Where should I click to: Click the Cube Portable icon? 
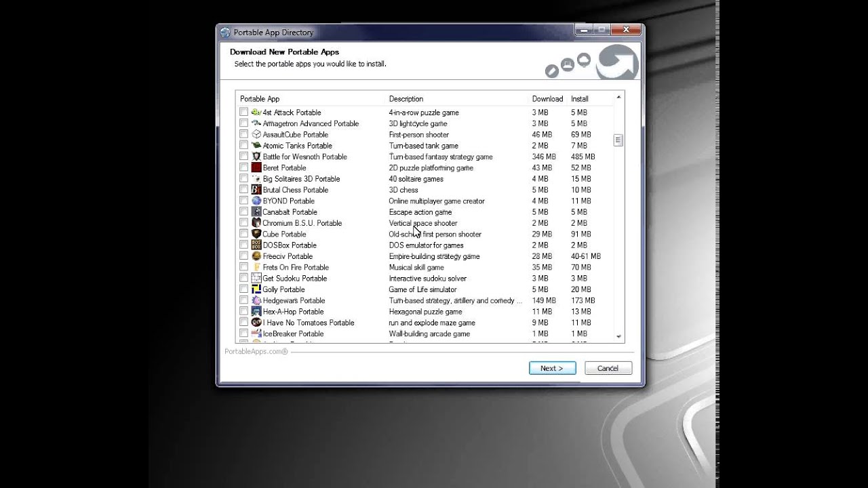tap(256, 234)
